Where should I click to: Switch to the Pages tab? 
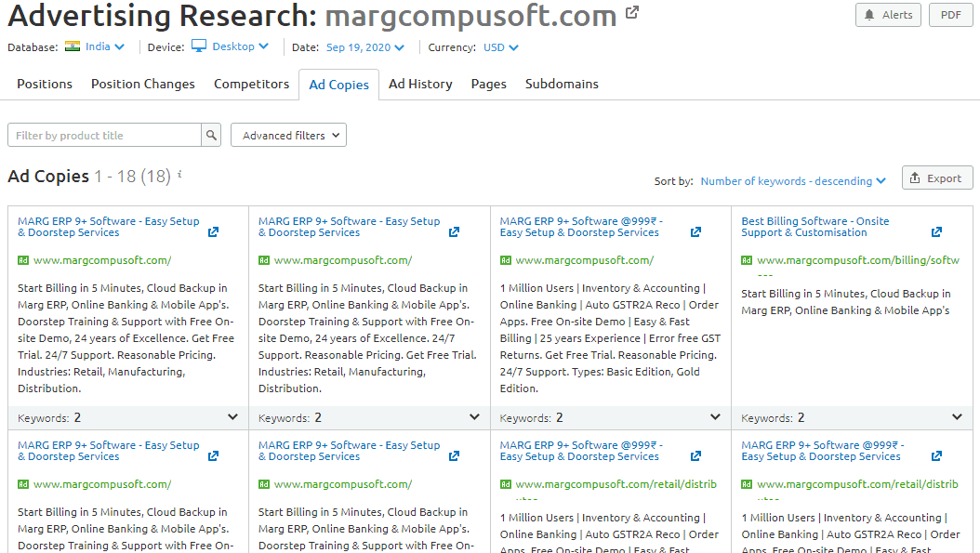tap(489, 84)
